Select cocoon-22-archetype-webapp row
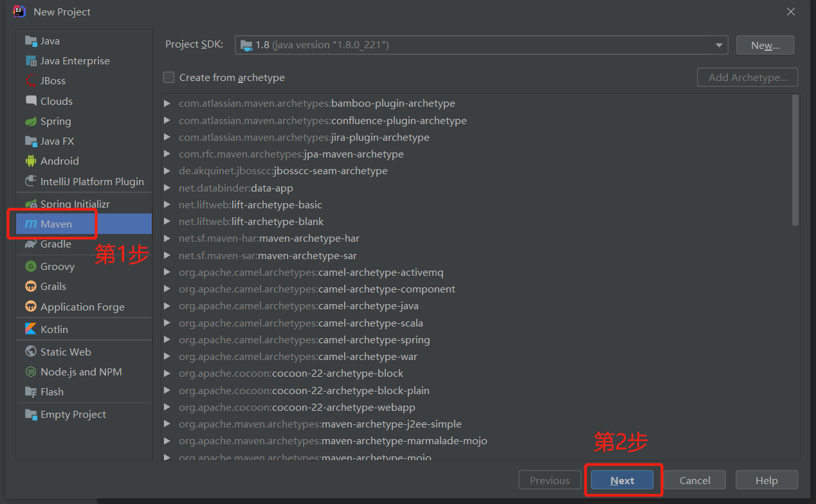816x504 pixels. [x=476, y=408]
